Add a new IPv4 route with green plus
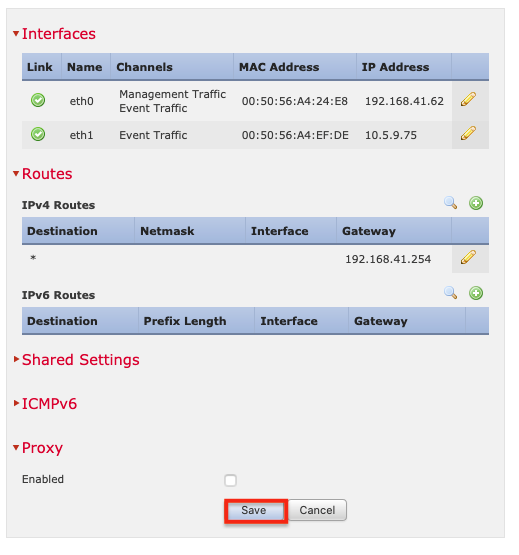The image size is (519, 555). 476,203
